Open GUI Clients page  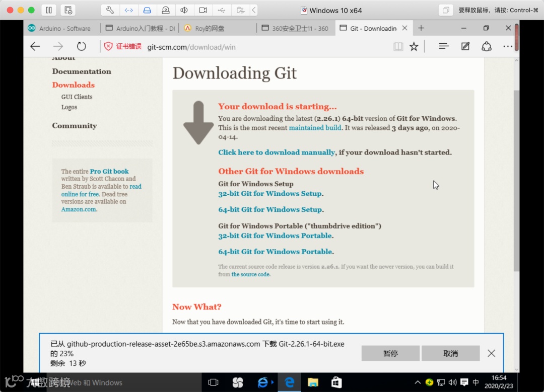(77, 97)
